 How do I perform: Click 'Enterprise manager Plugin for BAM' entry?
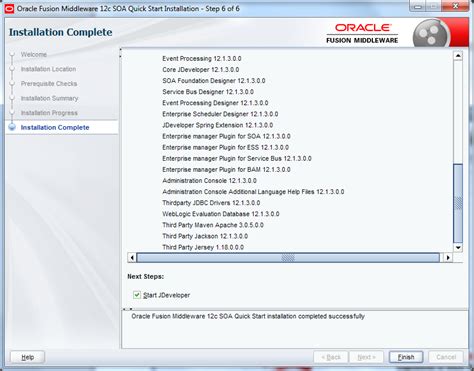pyautogui.click(x=226, y=170)
